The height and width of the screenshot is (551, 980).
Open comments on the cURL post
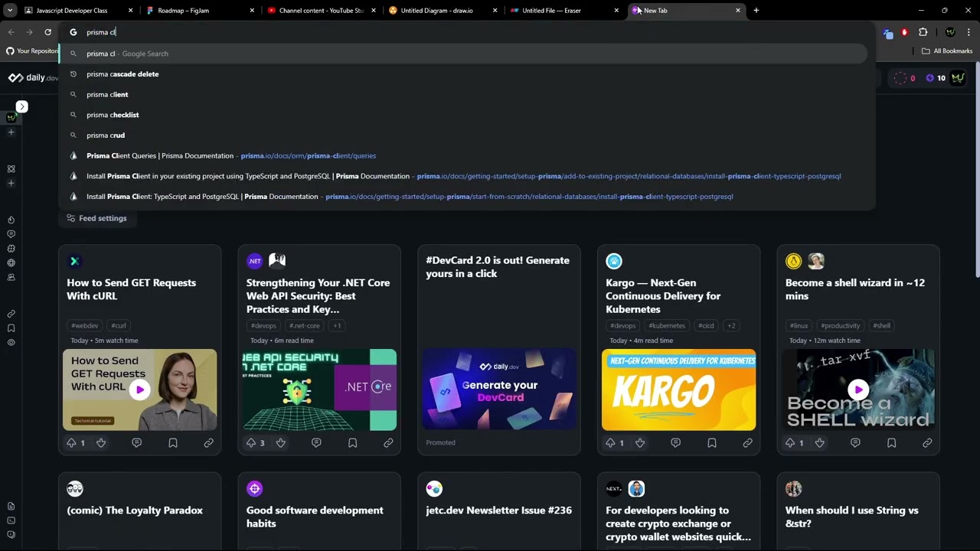(x=136, y=443)
